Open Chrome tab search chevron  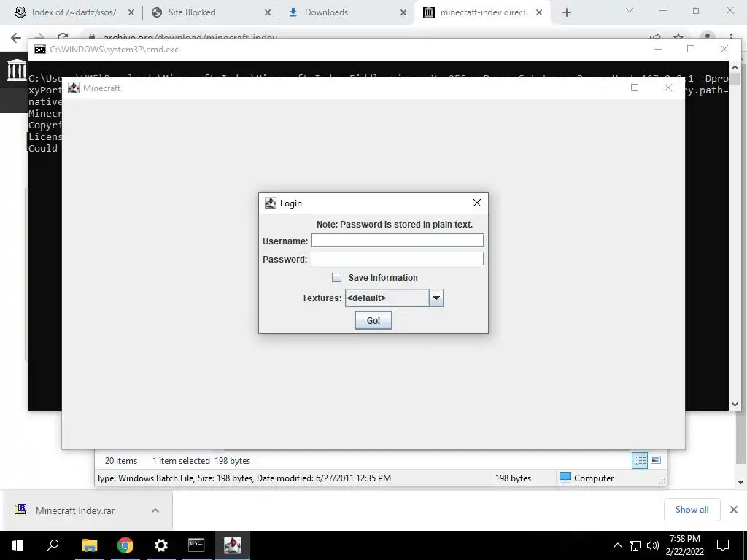pos(630,10)
